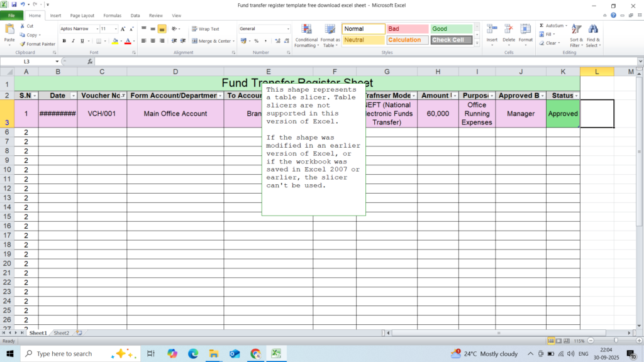Image resolution: width=644 pixels, height=362 pixels.
Task: Toggle Bold formatting
Action: click(64, 41)
